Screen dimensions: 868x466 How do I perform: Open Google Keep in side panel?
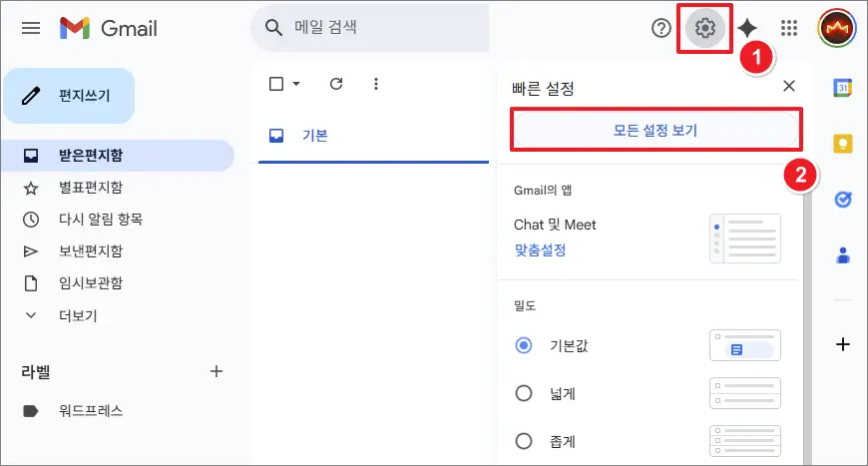[x=842, y=144]
